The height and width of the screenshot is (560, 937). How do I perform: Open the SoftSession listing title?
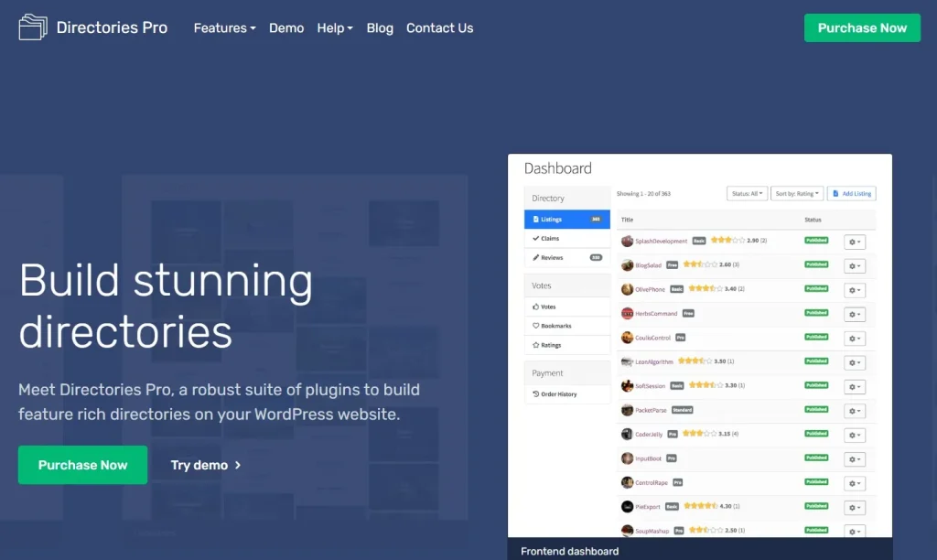click(x=651, y=386)
